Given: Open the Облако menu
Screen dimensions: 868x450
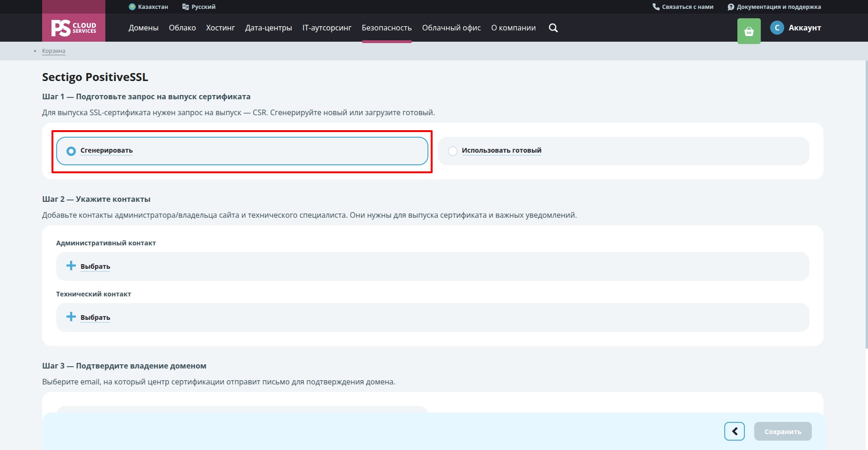Looking at the screenshot, I should click(183, 28).
